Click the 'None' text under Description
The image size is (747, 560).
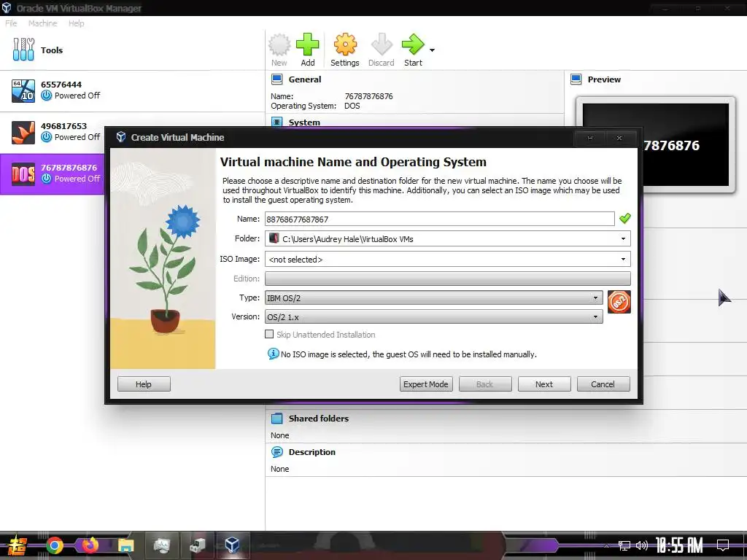279,469
